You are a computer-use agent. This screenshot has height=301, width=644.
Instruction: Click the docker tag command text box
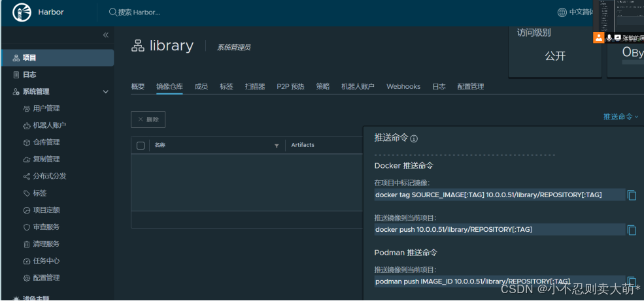point(500,195)
